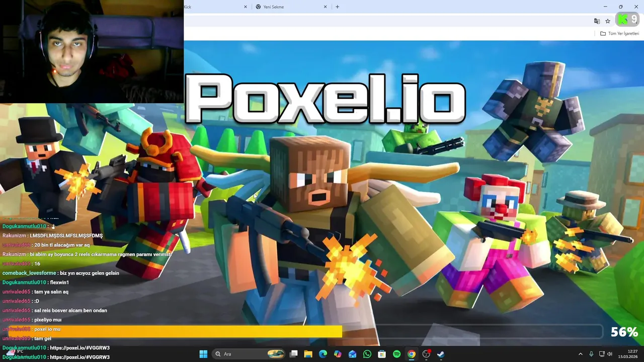The width and height of the screenshot is (644, 362).
Task: Click chat message 'pixeliyo muı'
Action: click(48, 320)
